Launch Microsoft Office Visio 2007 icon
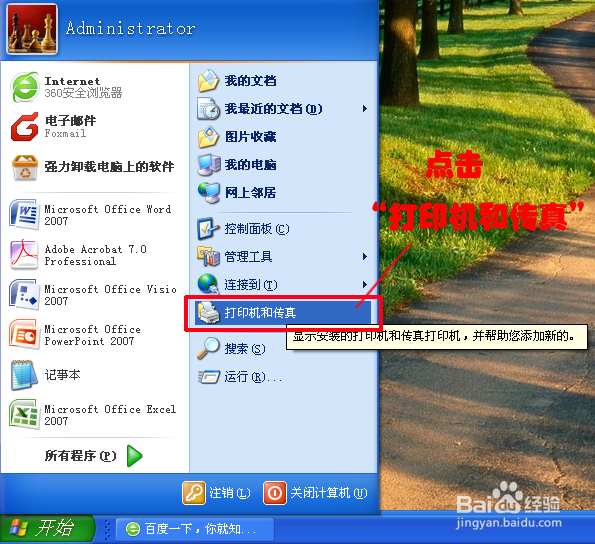This screenshot has height=544, width=595. (25, 295)
